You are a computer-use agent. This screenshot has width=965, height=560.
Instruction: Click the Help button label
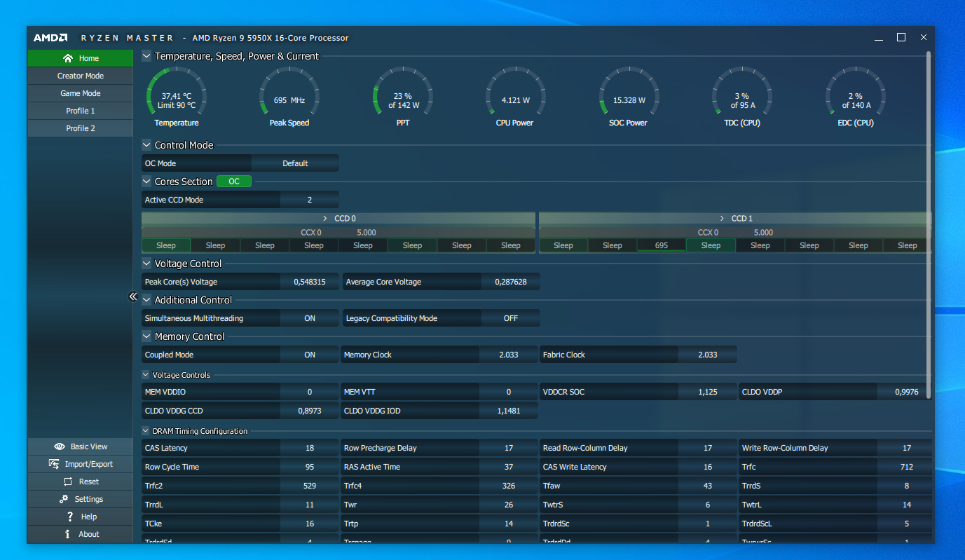89,517
